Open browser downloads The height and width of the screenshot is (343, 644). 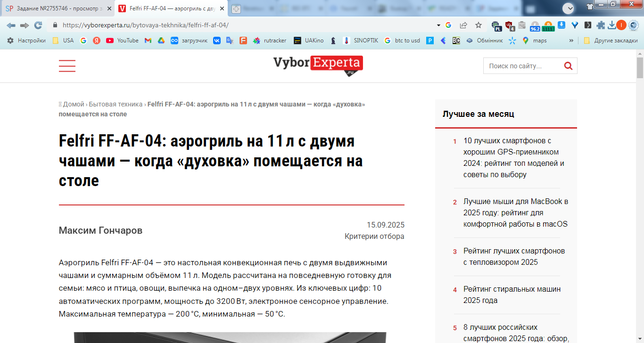click(x=612, y=25)
